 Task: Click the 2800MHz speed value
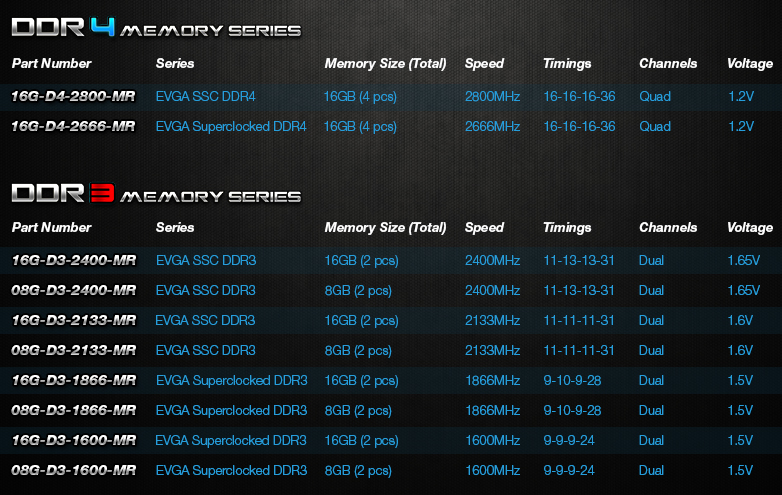pyautogui.click(x=492, y=97)
